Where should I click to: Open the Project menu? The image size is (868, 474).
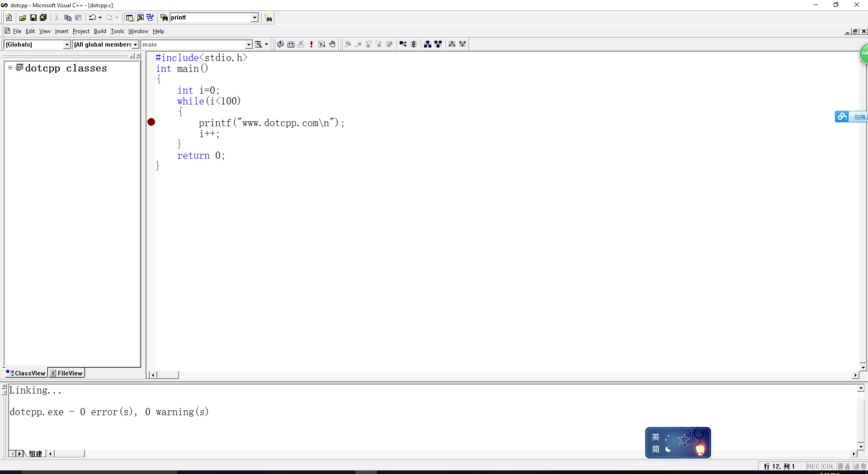point(81,31)
